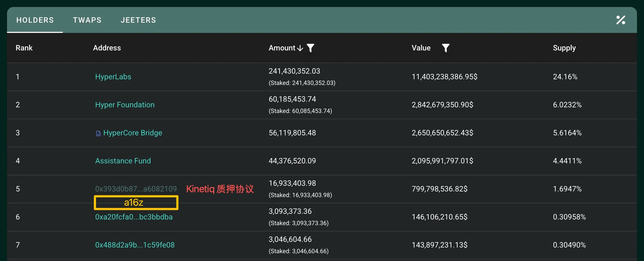Select amount 56,119,805.48
Screen dimensions: 644x261
coord(292,133)
